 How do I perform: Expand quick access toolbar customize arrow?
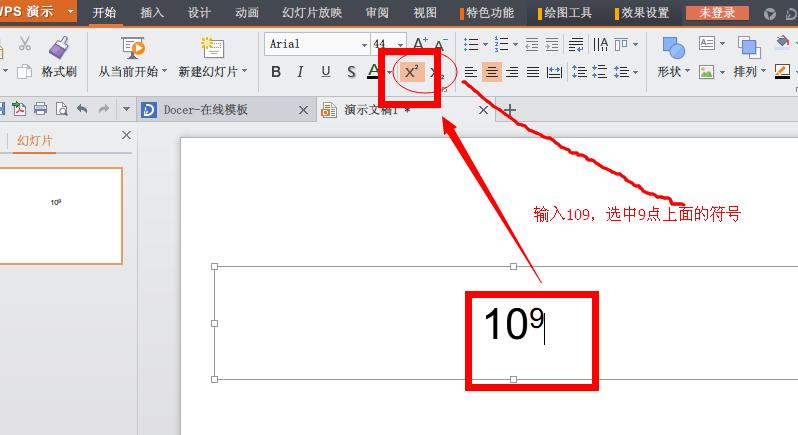126,109
